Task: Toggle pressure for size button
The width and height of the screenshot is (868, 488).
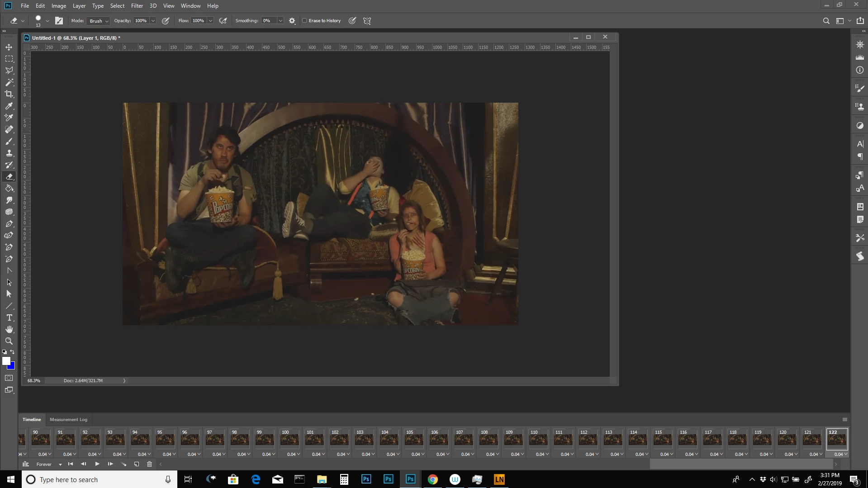Action: 352,21
